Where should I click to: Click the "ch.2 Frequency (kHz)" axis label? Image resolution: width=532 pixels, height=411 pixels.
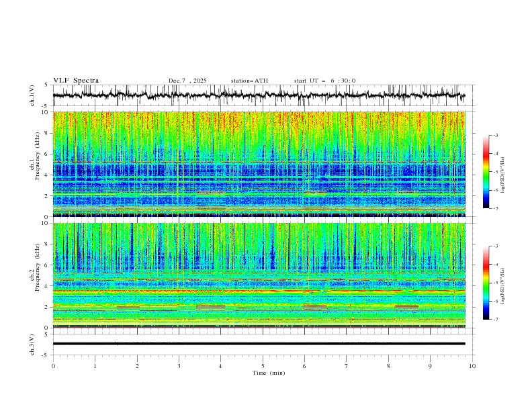35,267
